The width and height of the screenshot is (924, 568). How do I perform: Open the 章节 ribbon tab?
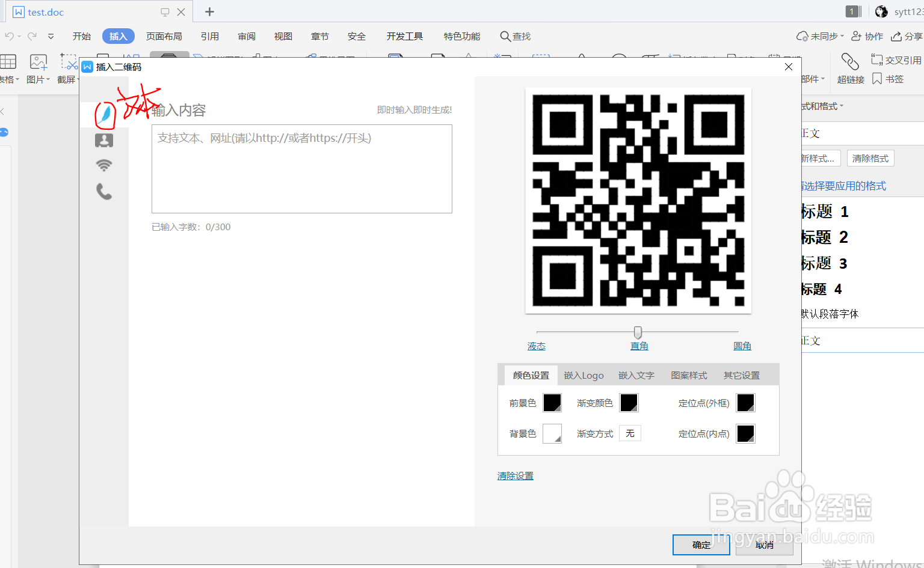320,36
